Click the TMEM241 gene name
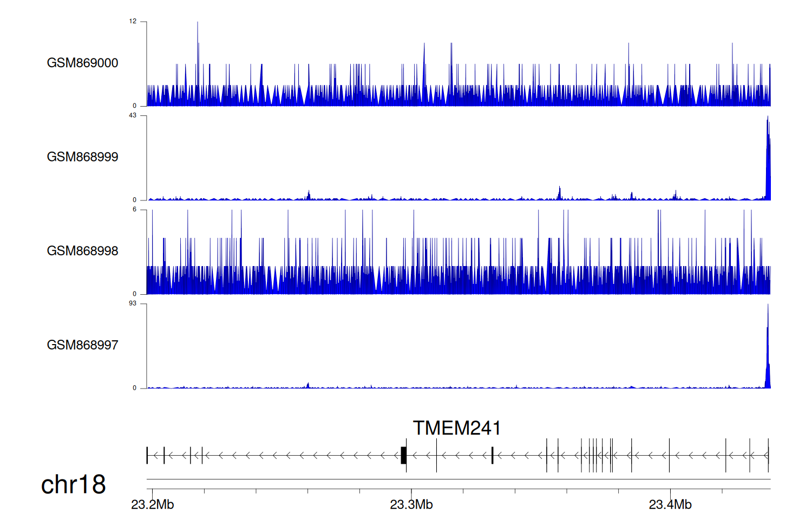 [x=456, y=428]
